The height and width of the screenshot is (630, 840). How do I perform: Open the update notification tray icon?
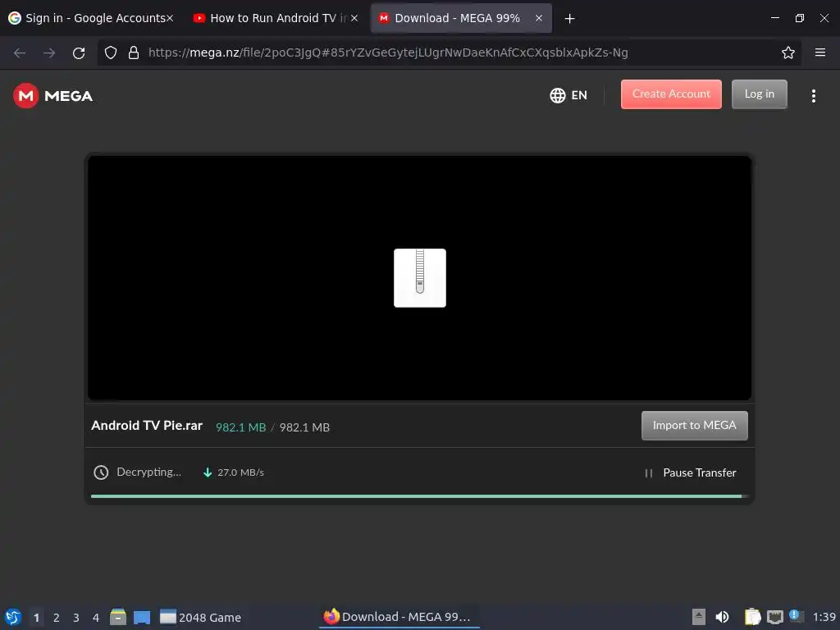click(796, 616)
